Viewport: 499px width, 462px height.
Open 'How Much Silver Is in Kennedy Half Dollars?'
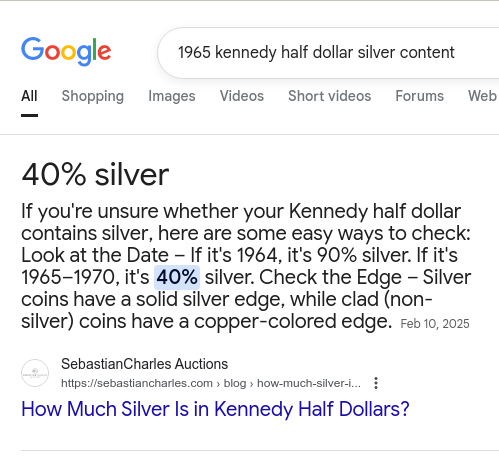point(215,409)
